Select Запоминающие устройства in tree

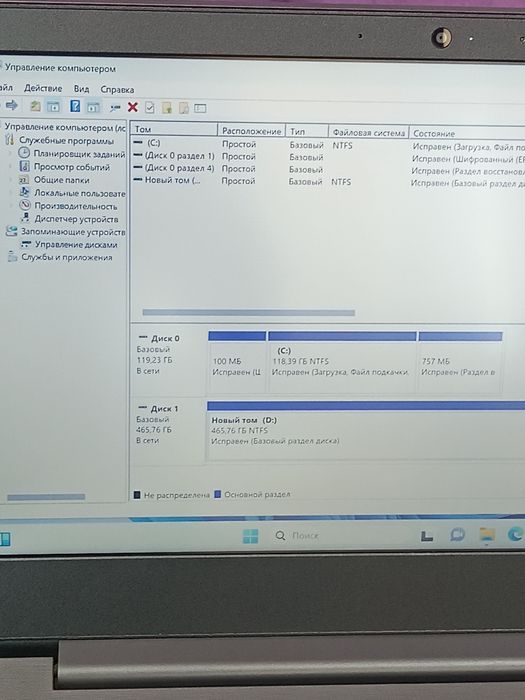coord(73,232)
